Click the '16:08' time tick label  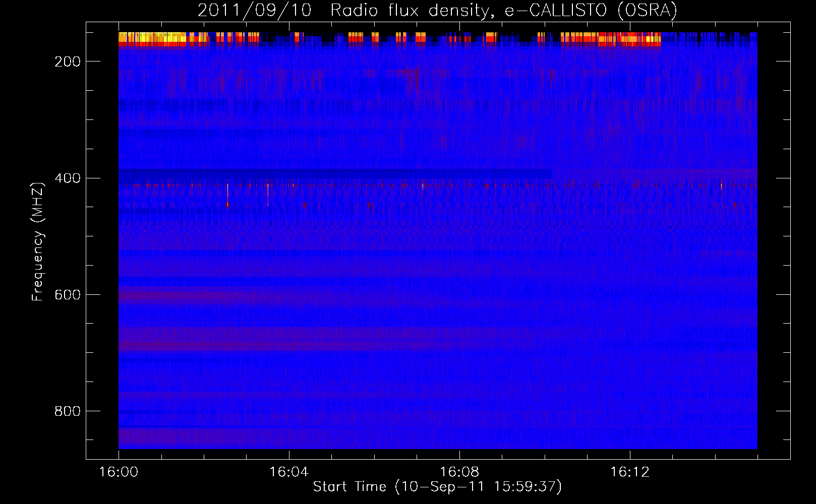pos(459,472)
